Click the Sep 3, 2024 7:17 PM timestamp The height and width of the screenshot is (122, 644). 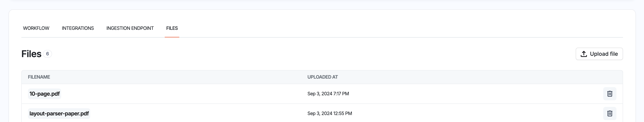click(328, 94)
